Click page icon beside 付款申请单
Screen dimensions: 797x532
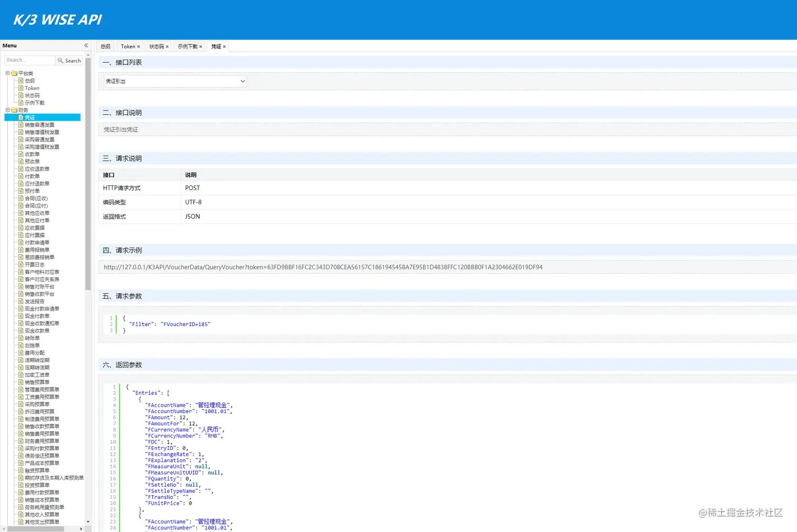coord(21,243)
